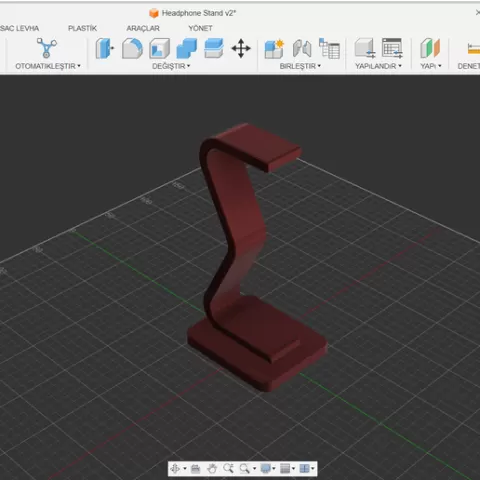Switch to the PLASTİK tab

coord(82,28)
